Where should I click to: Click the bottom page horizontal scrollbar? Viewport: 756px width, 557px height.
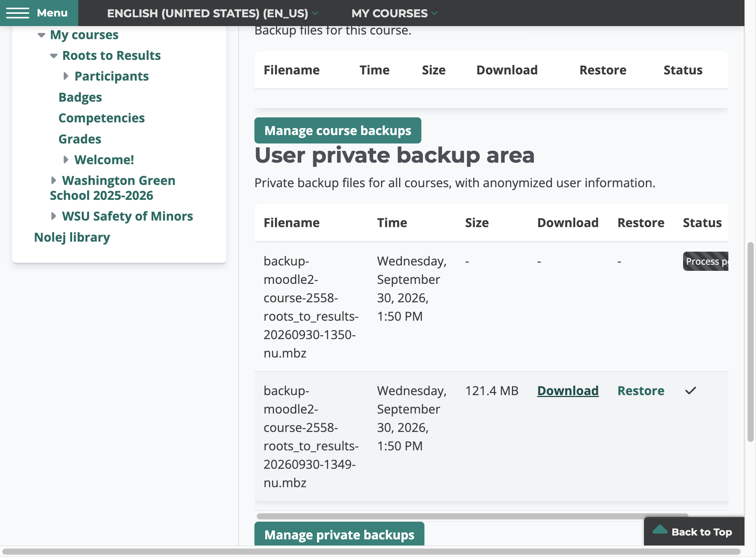click(x=371, y=552)
